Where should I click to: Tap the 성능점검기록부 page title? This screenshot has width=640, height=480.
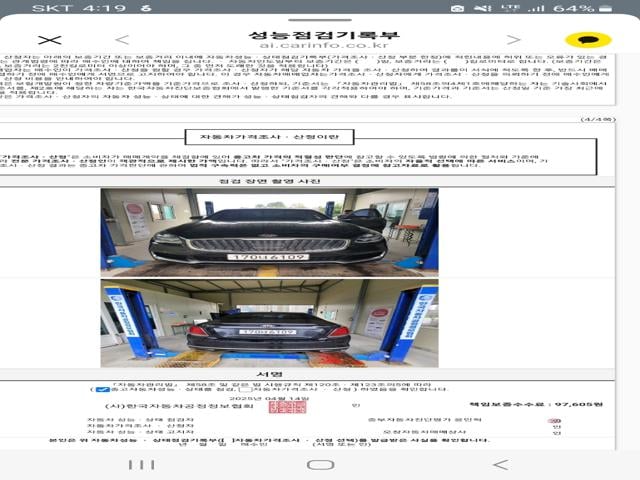(x=318, y=31)
